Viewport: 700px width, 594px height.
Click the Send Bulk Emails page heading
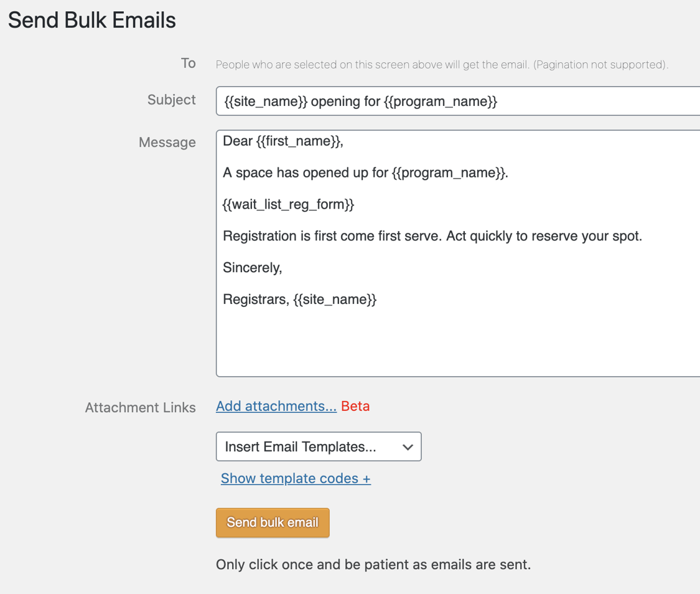click(x=91, y=19)
